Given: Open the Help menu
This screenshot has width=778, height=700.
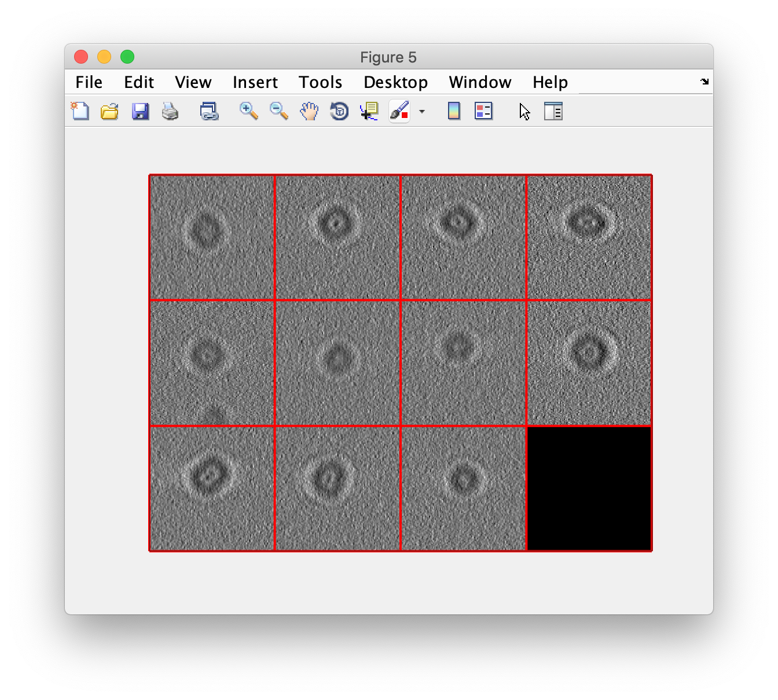Looking at the screenshot, I should [551, 82].
